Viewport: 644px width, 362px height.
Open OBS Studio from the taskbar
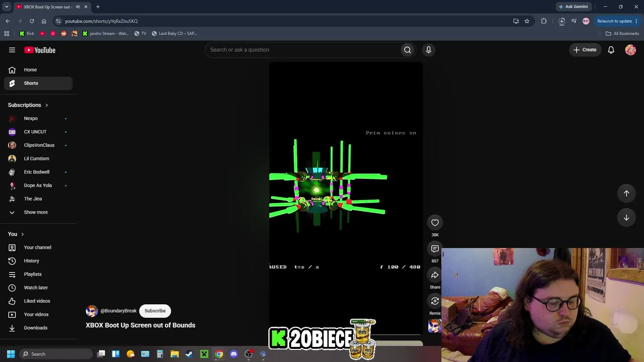(249, 354)
